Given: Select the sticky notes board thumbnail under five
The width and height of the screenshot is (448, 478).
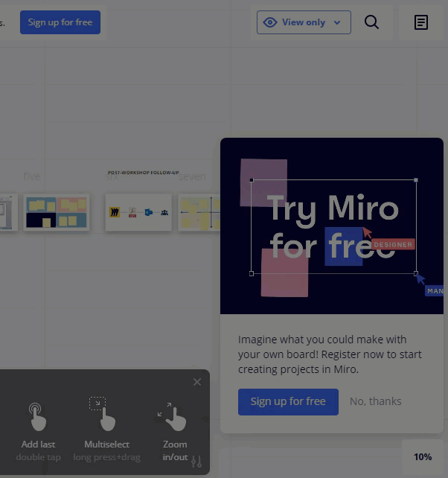Looking at the screenshot, I should pyautogui.click(x=57, y=212).
